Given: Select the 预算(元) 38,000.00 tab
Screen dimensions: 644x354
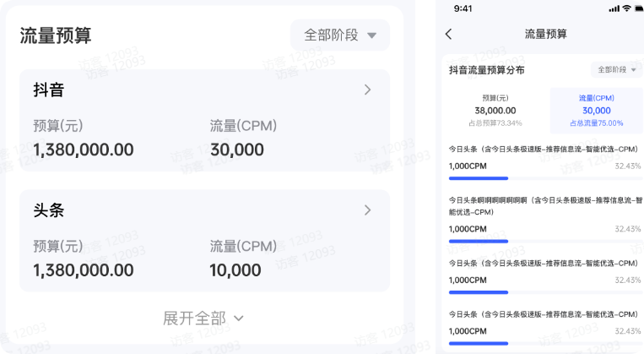Looking at the screenshot, I should pos(495,110).
